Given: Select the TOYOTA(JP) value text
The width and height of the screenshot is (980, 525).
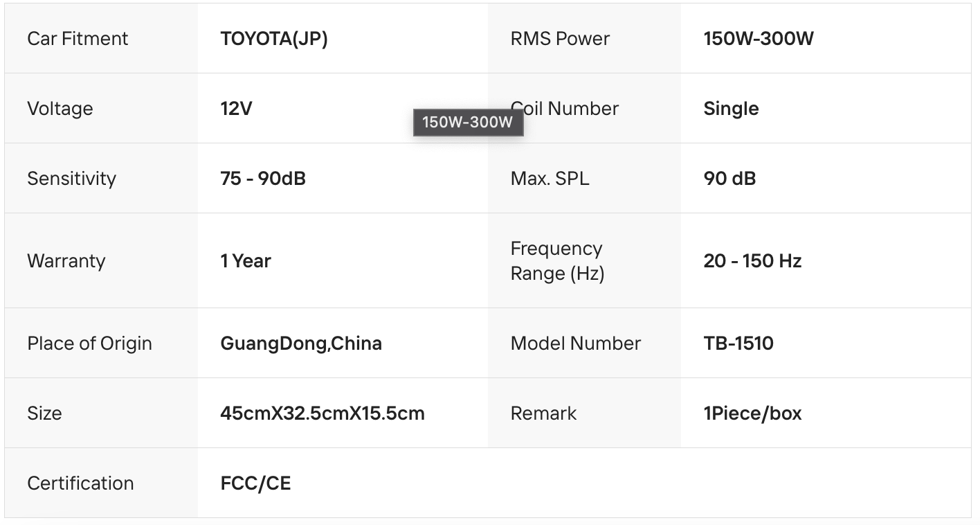Looking at the screenshot, I should point(274,39).
